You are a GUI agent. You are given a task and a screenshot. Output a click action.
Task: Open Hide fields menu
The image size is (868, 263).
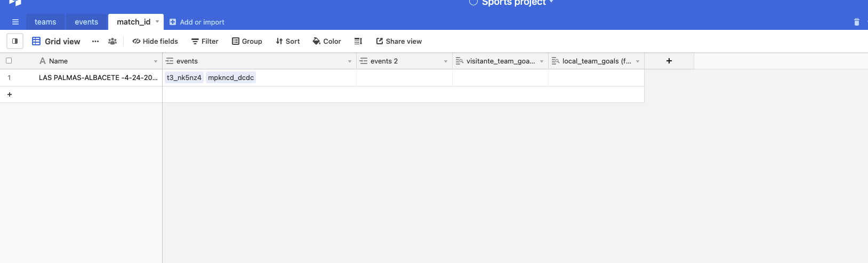155,41
